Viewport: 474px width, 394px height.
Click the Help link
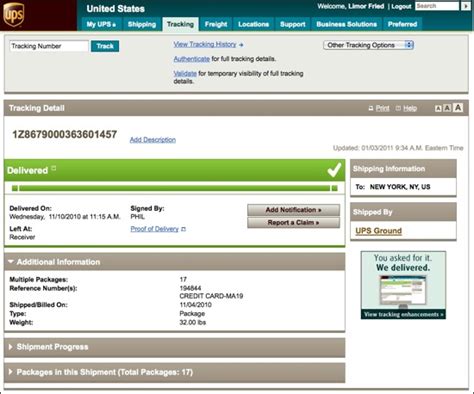coord(410,108)
